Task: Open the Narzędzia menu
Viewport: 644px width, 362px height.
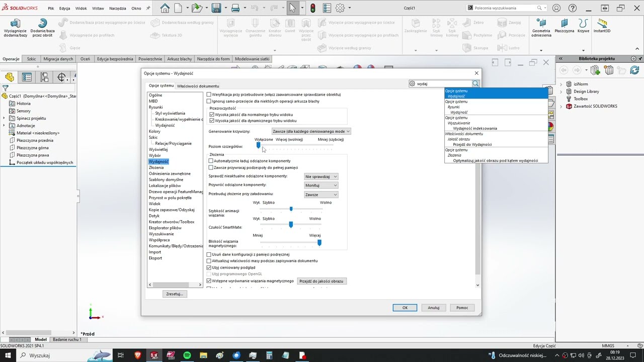Action: coord(117,8)
